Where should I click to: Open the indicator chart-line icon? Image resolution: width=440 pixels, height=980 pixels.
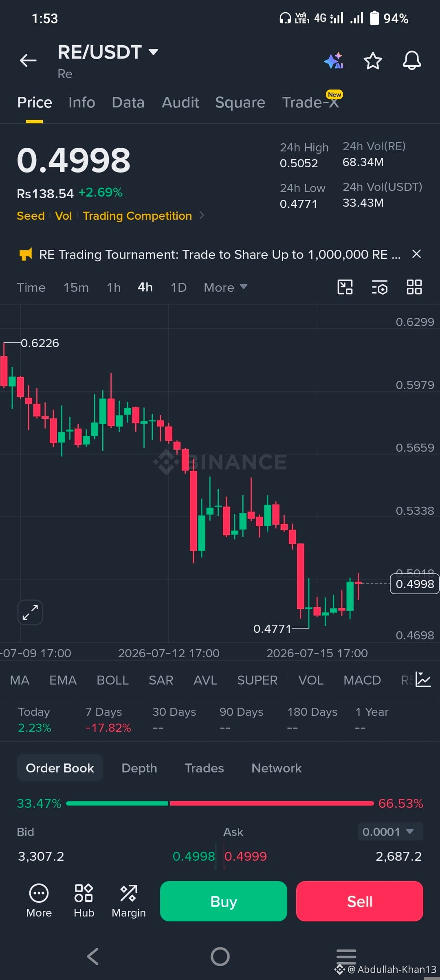pyautogui.click(x=423, y=680)
